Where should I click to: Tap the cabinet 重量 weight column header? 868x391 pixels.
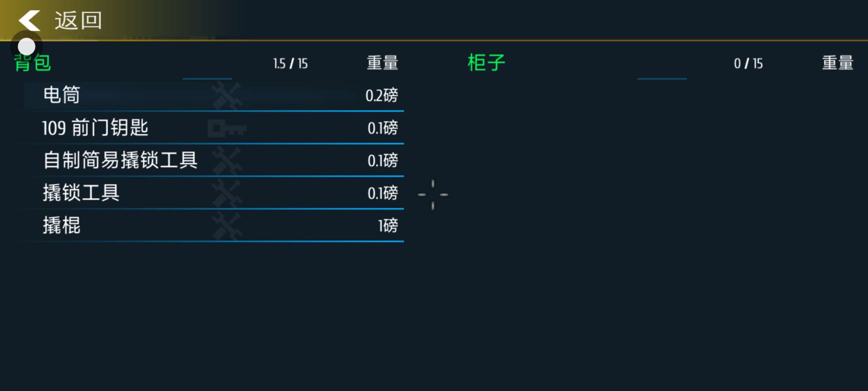pos(838,63)
